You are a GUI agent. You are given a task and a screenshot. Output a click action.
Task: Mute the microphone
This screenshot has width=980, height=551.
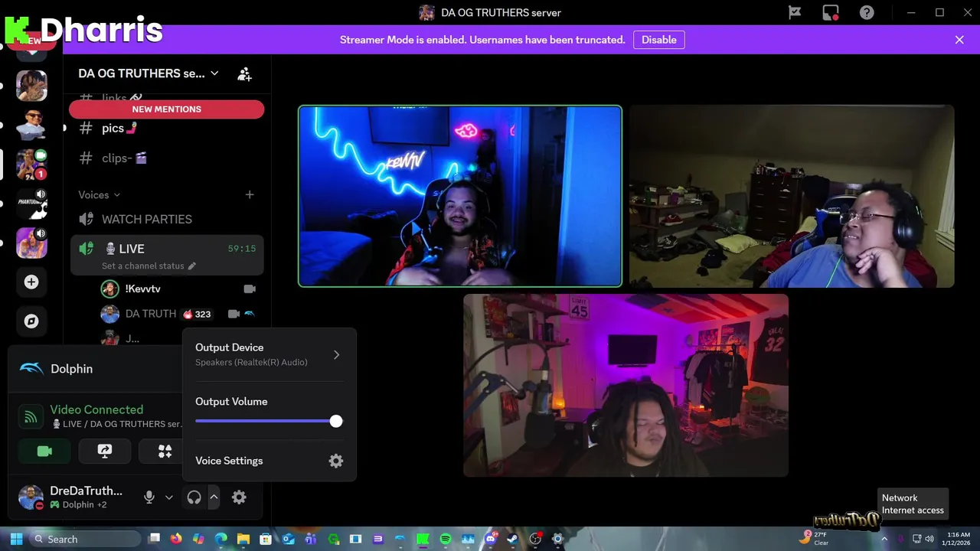click(x=149, y=497)
